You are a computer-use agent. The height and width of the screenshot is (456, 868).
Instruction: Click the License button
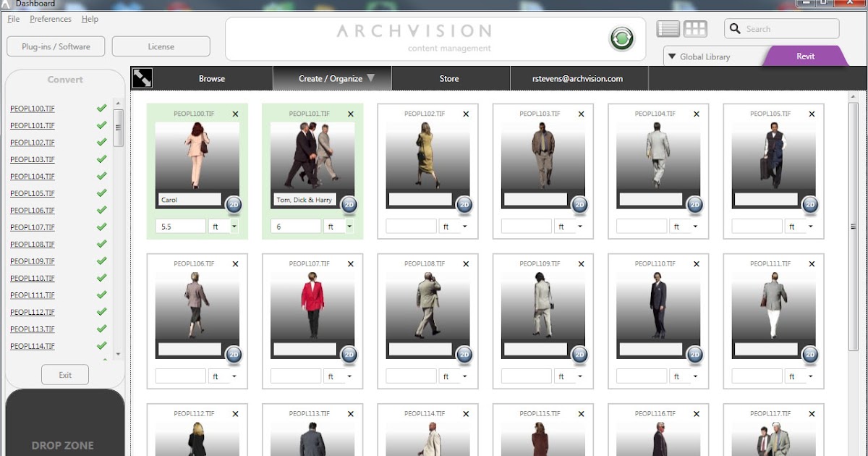161,46
